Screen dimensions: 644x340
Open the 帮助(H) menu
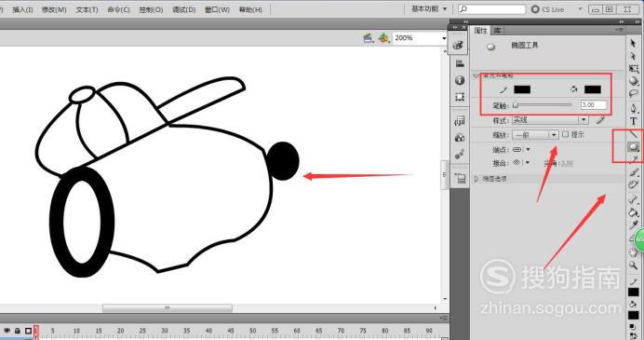pos(250,9)
